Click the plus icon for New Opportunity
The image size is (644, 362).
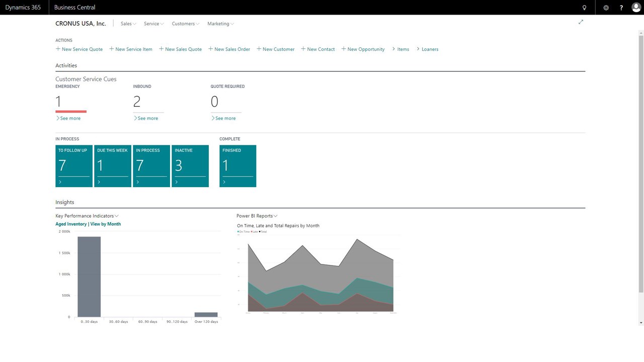tap(344, 49)
